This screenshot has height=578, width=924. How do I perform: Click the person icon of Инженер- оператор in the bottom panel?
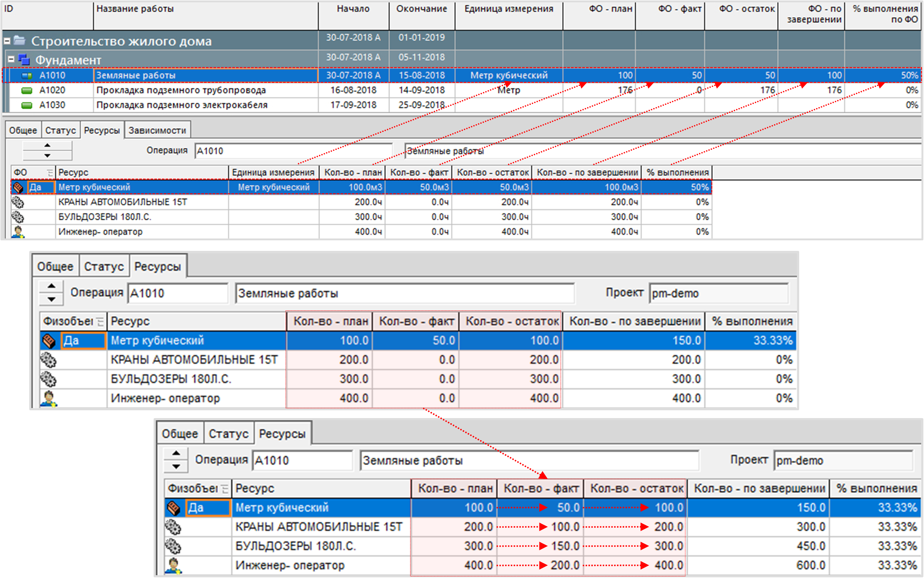173,565
